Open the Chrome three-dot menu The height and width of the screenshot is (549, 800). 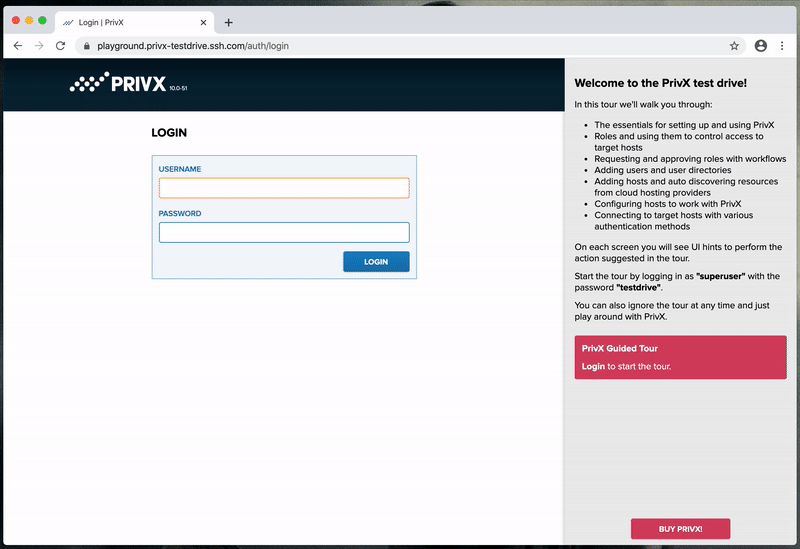[x=782, y=46]
